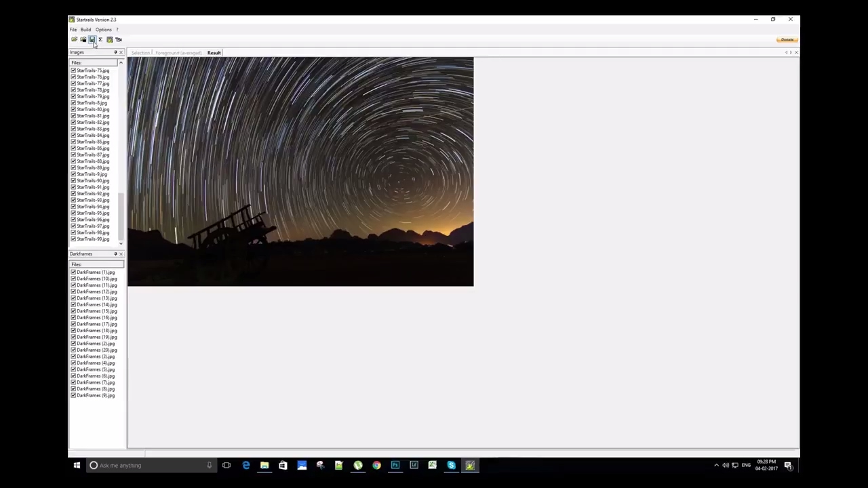Uncheck StarTrails-99.jpg checkbox
868x488 pixels.
(x=73, y=239)
